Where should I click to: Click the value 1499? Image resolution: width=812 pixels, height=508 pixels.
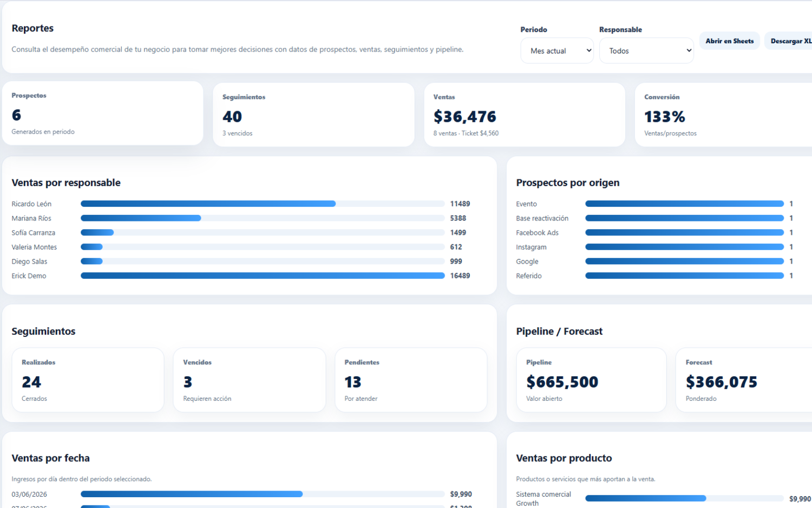[x=458, y=232]
